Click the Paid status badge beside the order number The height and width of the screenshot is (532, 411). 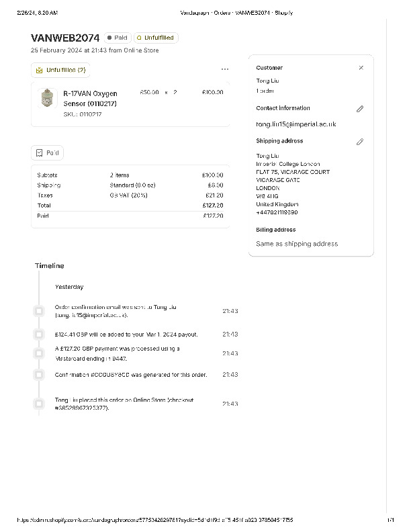point(117,38)
